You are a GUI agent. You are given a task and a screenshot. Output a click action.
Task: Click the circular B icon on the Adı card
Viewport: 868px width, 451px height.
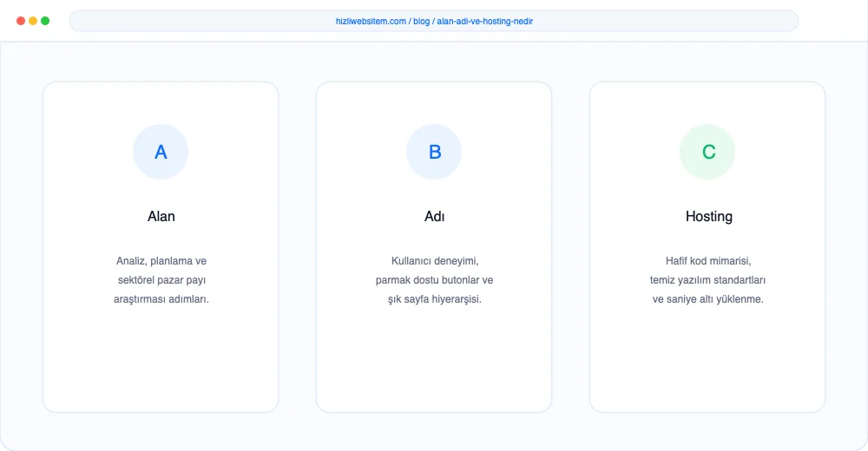pyautogui.click(x=434, y=152)
